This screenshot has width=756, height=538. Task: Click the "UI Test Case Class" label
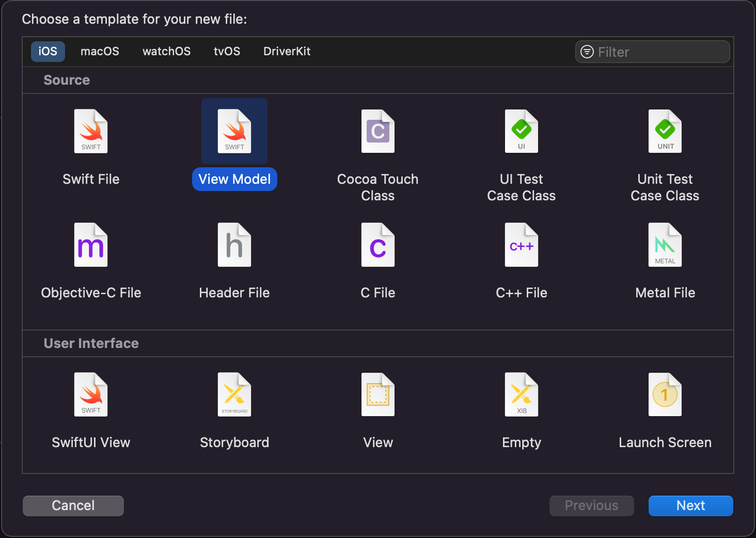(522, 187)
